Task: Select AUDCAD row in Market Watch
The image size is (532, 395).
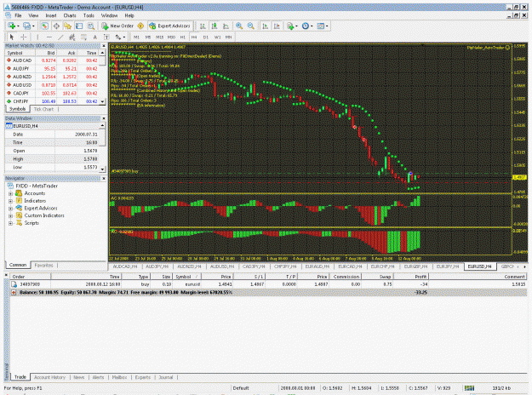Action: click(52, 60)
